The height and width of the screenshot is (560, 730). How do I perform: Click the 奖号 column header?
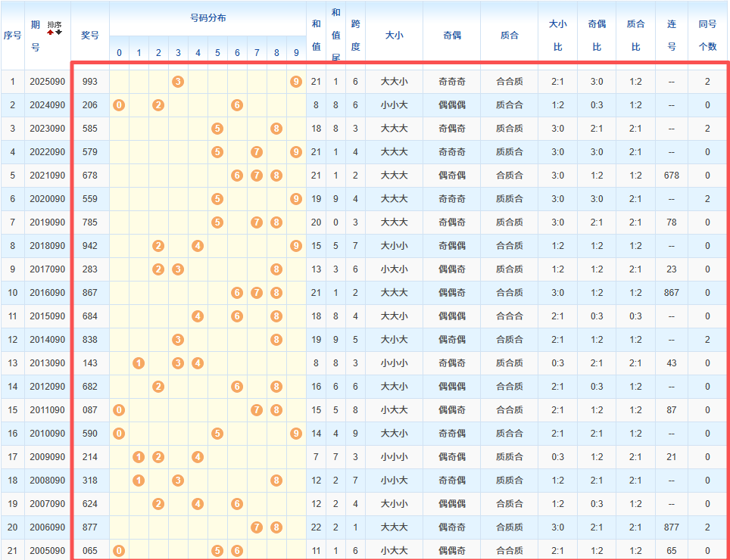[90, 35]
